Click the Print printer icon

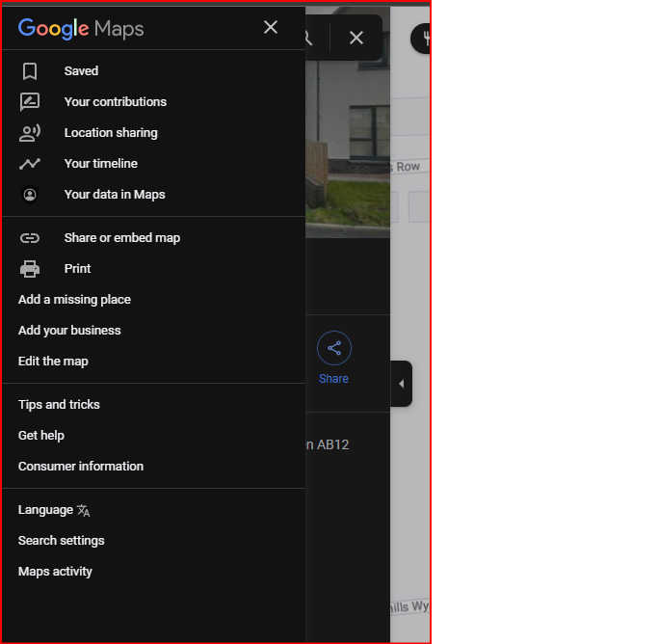pyautogui.click(x=30, y=269)
